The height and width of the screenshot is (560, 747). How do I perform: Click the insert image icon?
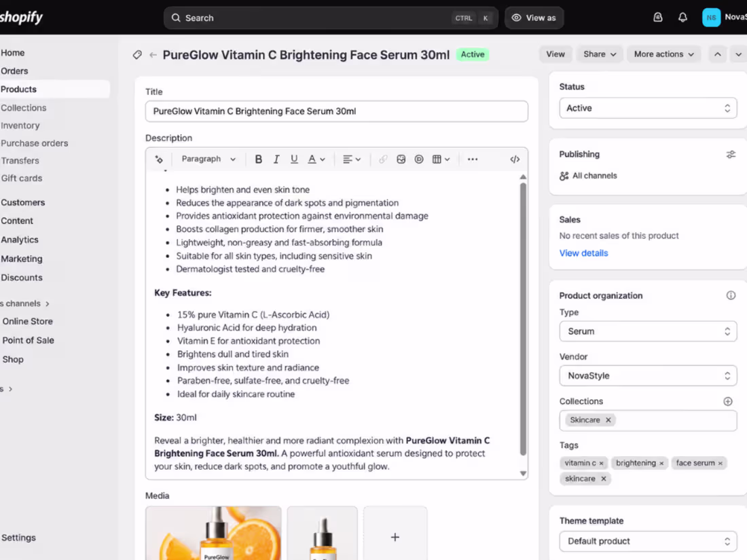(x=401, y=159)
